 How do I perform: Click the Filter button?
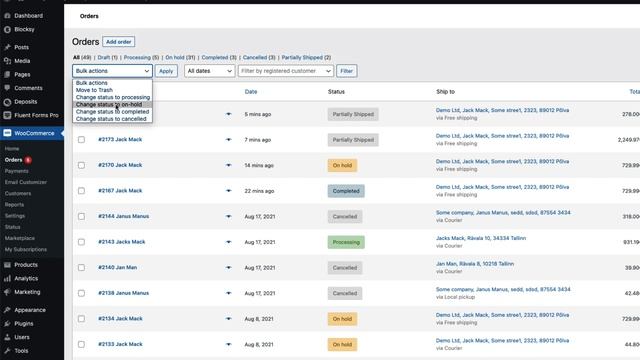pos(347,71)
